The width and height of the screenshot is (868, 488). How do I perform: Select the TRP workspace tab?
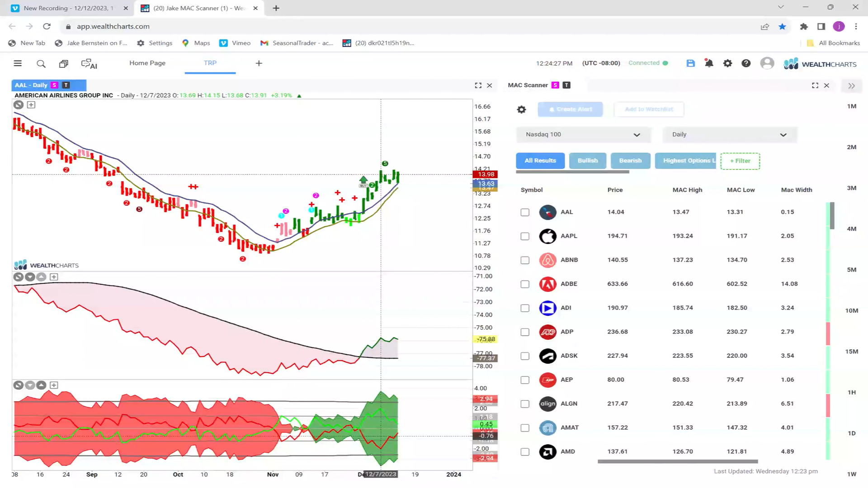click(210, 63)
